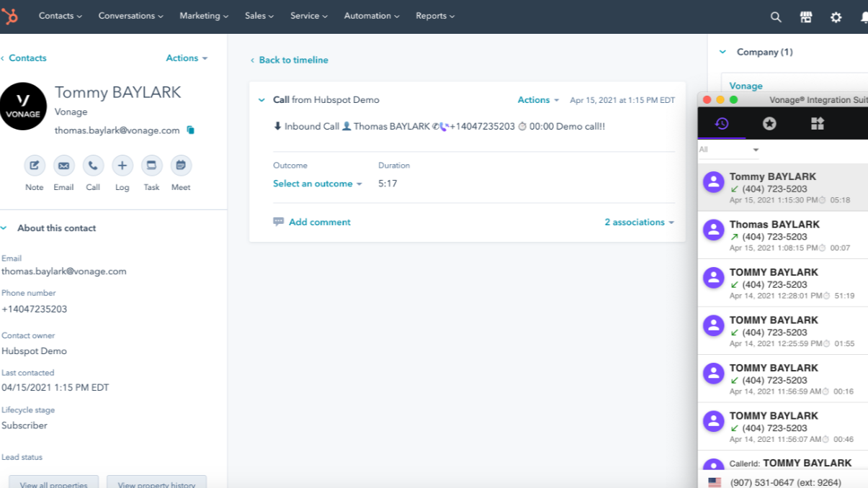The image size is (868, 488).
Task: Expand the 2 associations dropdown
Action: [639, 222]
